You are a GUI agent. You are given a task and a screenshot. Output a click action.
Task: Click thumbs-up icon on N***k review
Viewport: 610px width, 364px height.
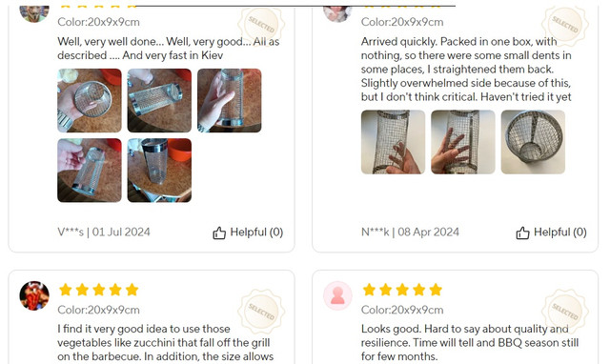pos(522,233)
